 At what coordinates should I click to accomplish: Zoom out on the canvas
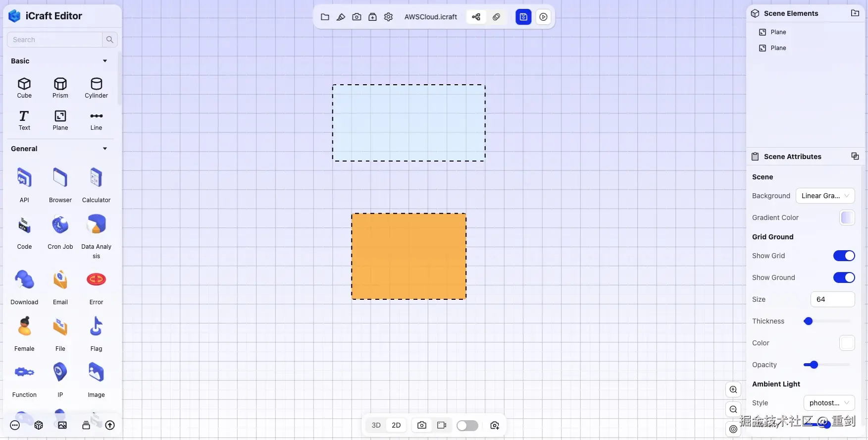pos(733,409)
